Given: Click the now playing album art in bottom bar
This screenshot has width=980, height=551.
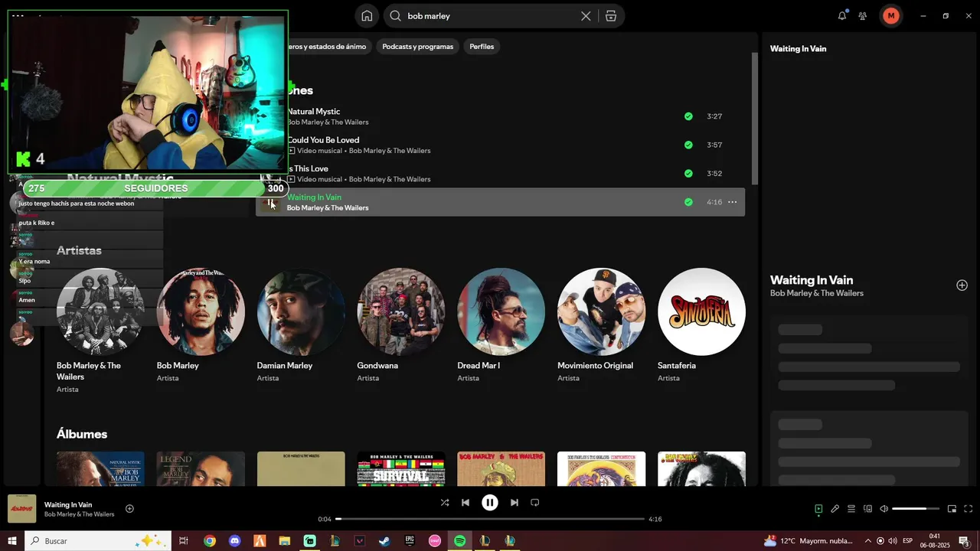Looking at the screenshot, I should coord(22,509).
